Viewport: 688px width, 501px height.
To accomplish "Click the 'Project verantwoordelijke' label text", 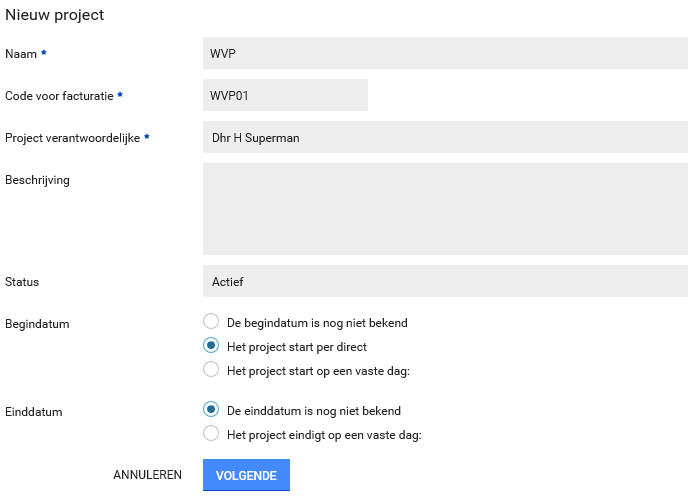I will click(x=72, y=138).
